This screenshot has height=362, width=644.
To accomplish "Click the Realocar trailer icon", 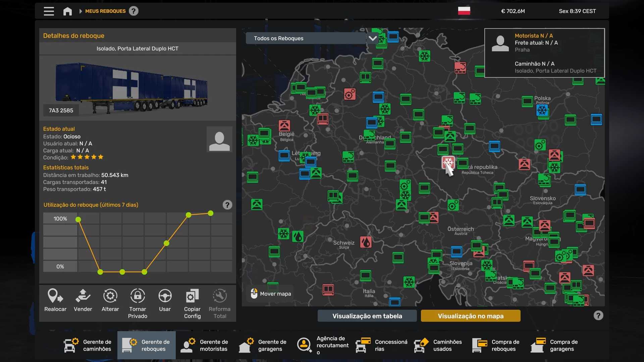I will [55, 297].
